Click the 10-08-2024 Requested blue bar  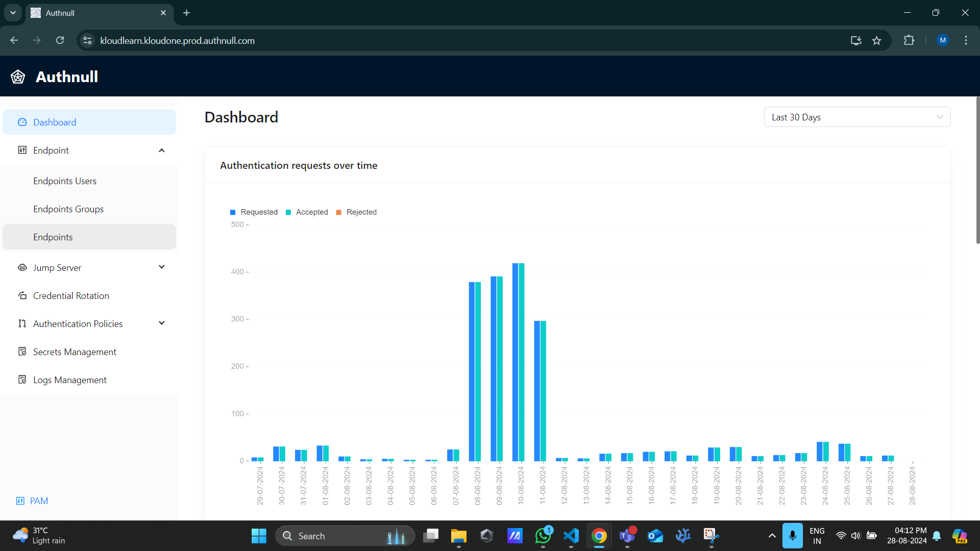pyautogui.click(x=516, y=362)
